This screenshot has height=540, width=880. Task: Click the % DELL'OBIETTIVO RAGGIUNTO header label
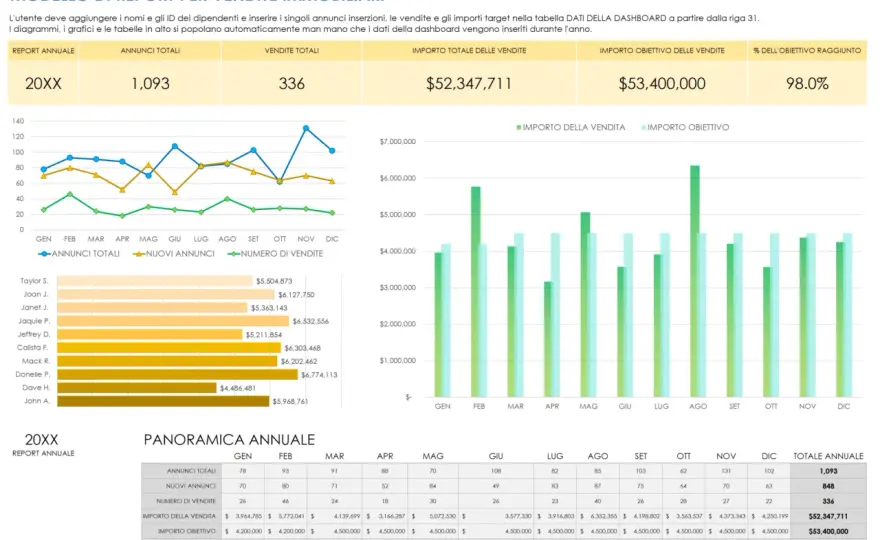pyautogui.click(x=807, y=51)
